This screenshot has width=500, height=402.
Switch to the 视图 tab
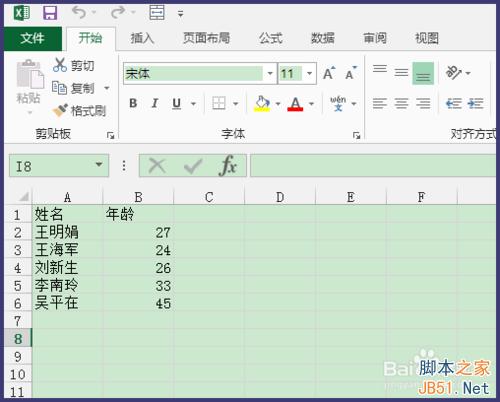coord(427,38)
